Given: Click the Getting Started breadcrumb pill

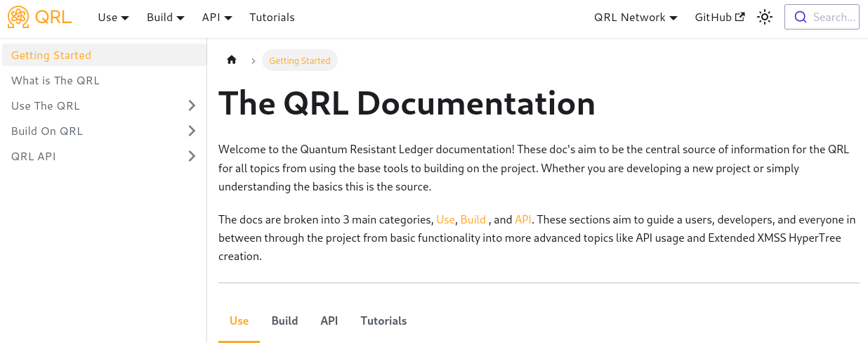Looking at the screenshot, I should [x=300, y=60].
